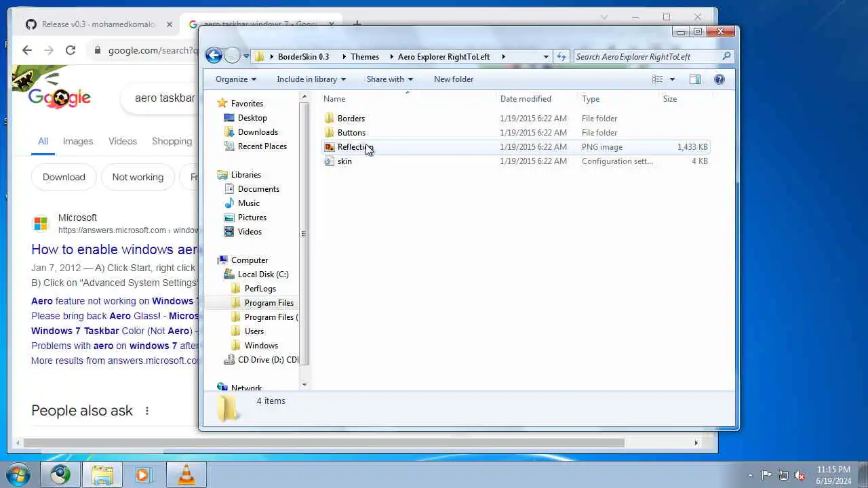This screenshot has width=868, height=488.
Task: Refresh the Explorer address bar
Action: (561, 56)
